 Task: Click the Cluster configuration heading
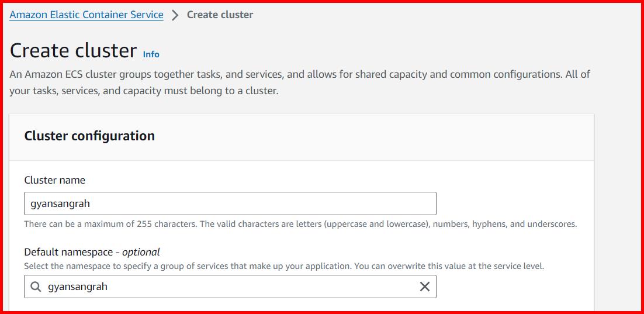[x=89, y=136]
